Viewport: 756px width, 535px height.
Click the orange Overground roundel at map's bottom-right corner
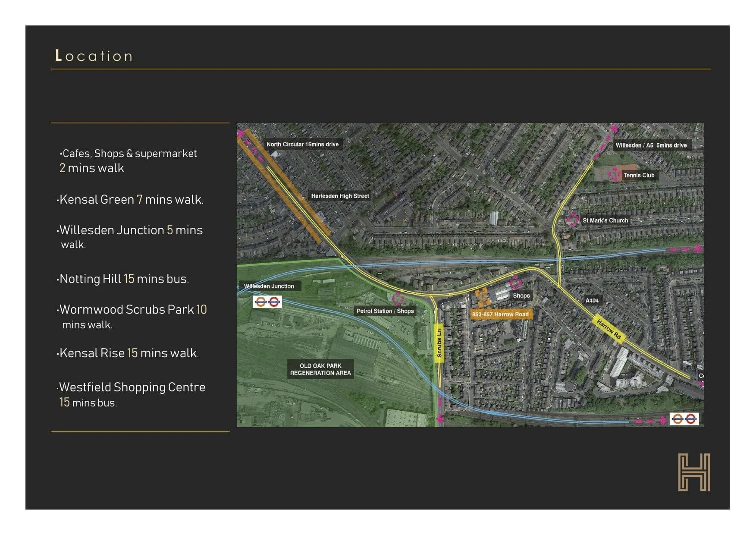(677, 419)
